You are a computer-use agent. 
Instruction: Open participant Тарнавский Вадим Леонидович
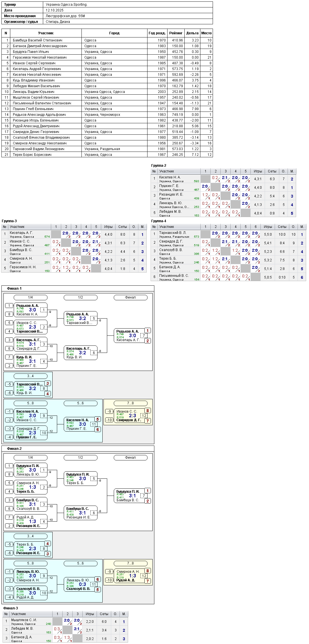39,149
